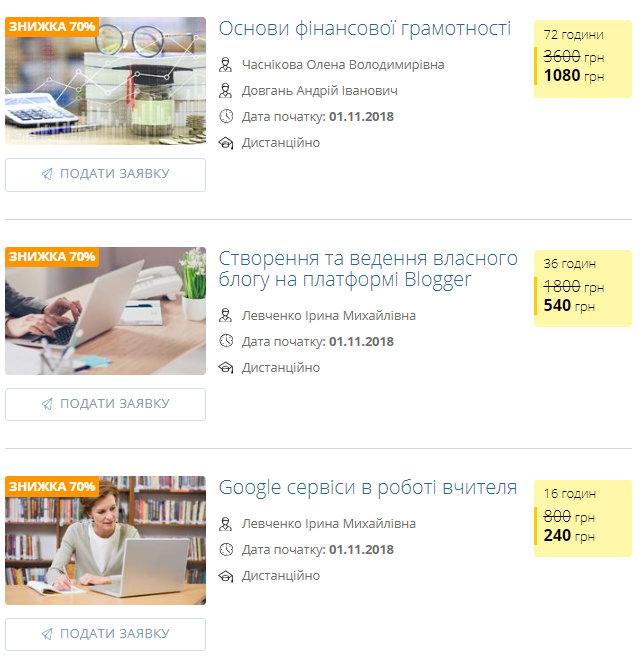The height and width of the screenshot is (666, 642).
Task: Open the Blogger blog course title link
Action: pos(368,269)
